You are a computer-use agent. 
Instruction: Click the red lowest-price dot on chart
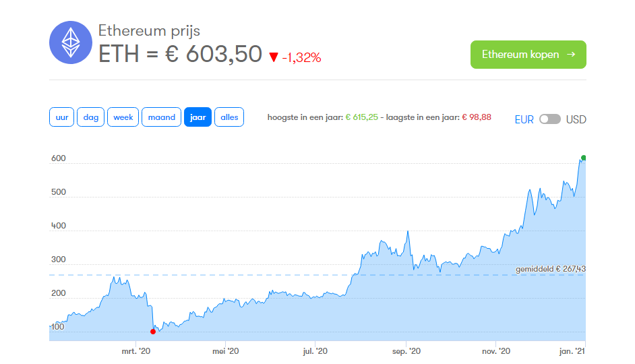[x=152, y=332]
